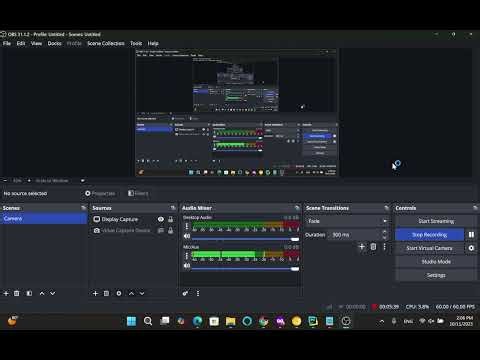
Task: Open the Tools menu
Action: [136, 43]
